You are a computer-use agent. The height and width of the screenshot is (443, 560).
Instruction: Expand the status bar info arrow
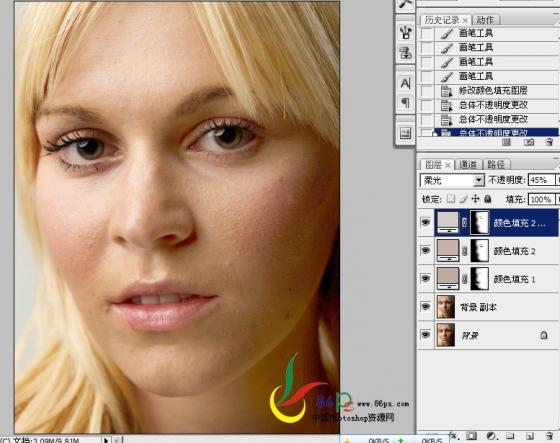click(106, 440)
